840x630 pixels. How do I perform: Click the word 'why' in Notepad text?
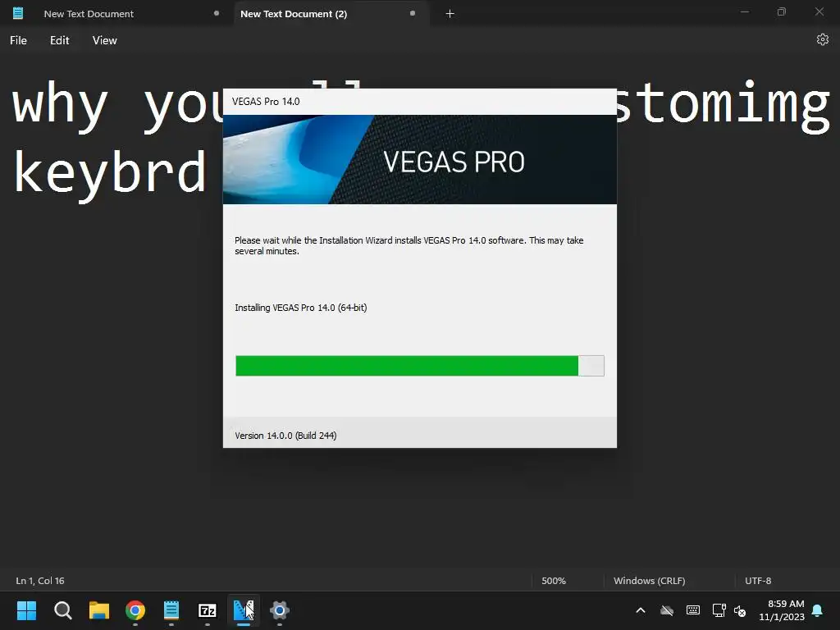[60, 107]
